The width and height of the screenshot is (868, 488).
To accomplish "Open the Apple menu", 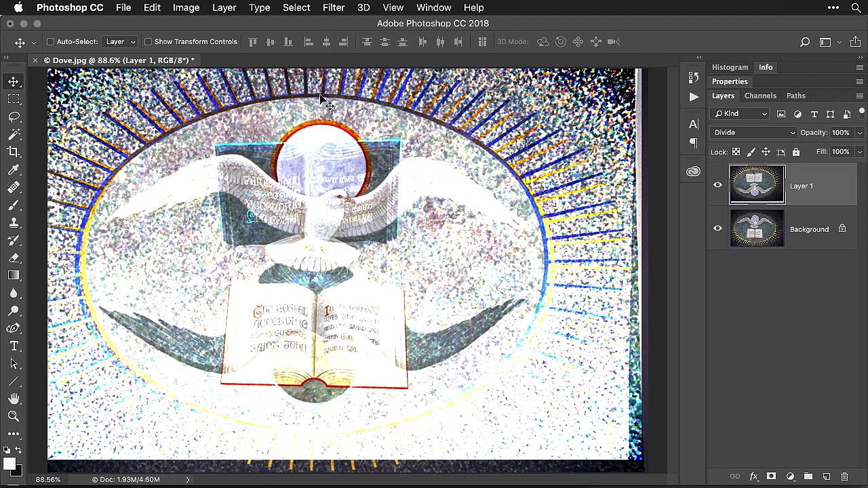I will click(18, 7).
